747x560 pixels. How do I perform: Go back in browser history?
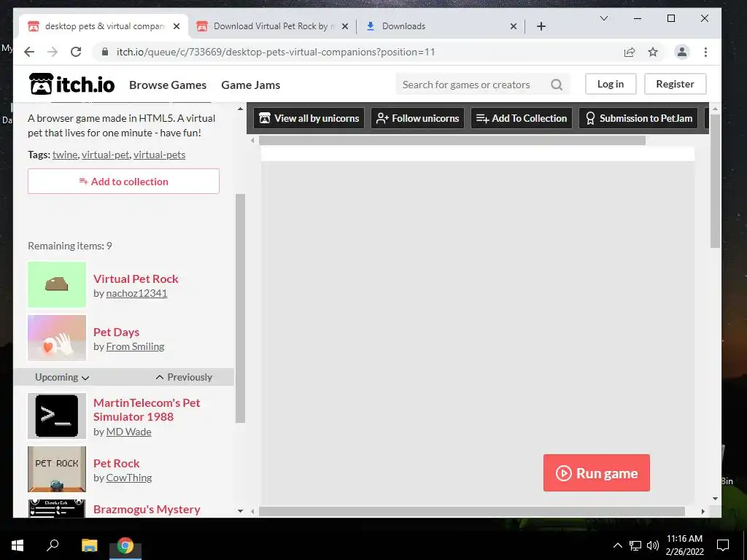(29, 52)
